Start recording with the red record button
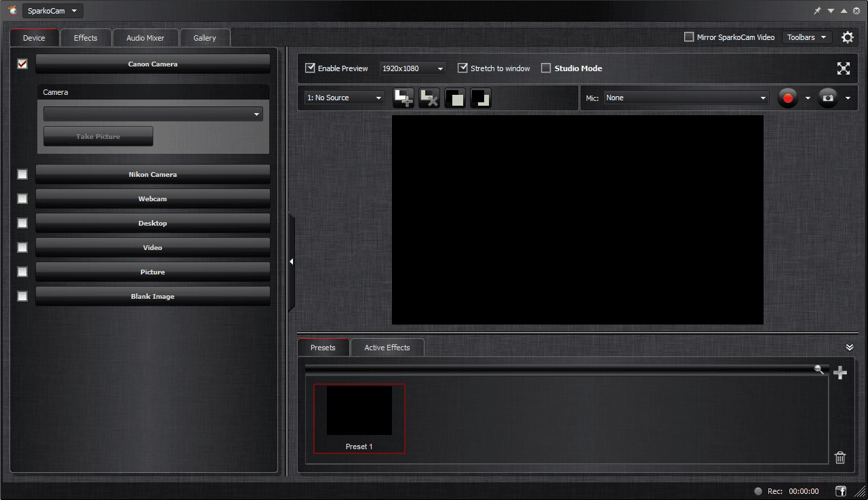868x500 pixels. [787, 98]
